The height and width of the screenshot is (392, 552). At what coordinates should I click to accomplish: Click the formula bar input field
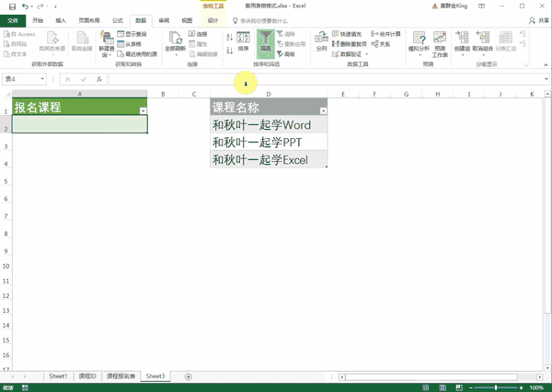(x=322, y=79)
